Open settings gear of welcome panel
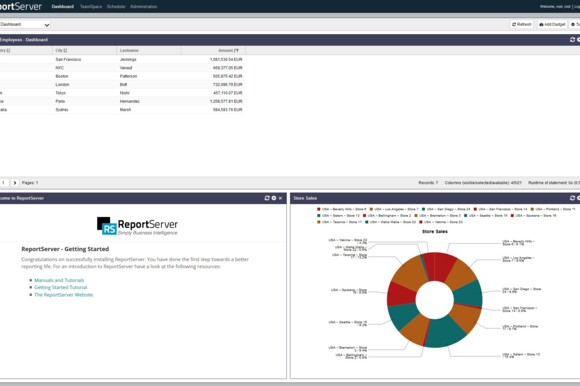The height and width of the screenshot is (386, 580). tap(274, 198)
